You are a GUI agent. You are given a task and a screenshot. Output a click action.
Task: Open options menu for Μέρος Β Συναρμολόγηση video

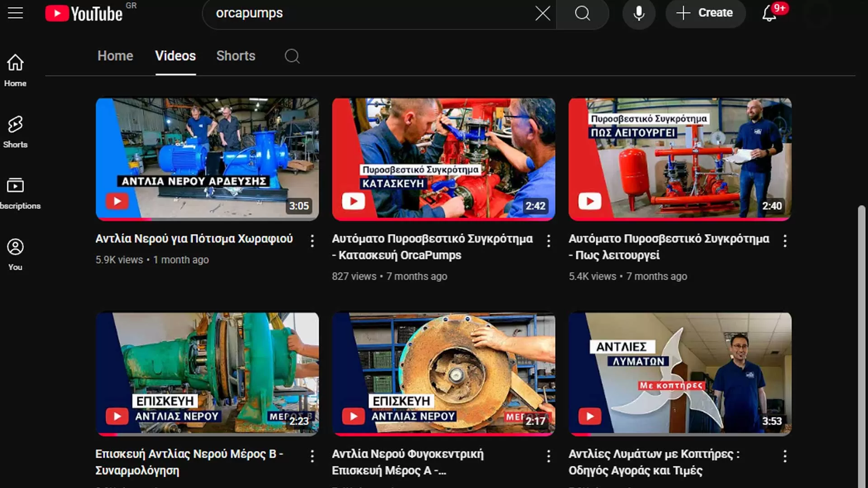tap(312, 456)
